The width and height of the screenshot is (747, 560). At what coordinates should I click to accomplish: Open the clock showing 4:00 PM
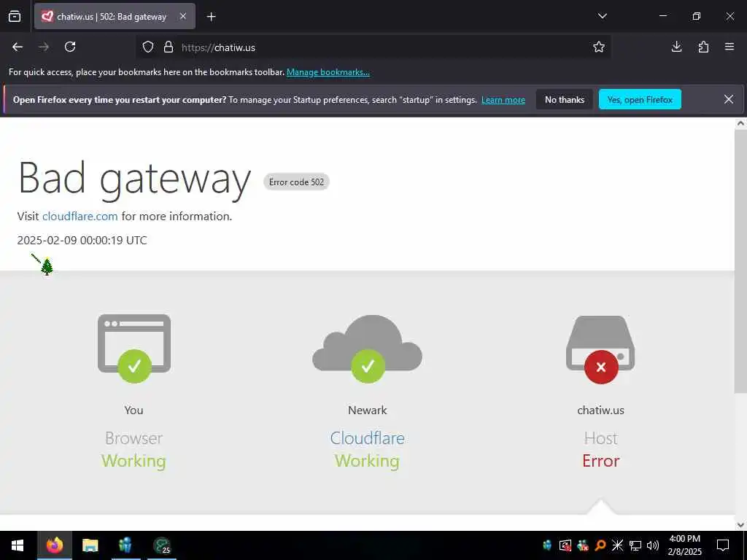click(684, 545)
